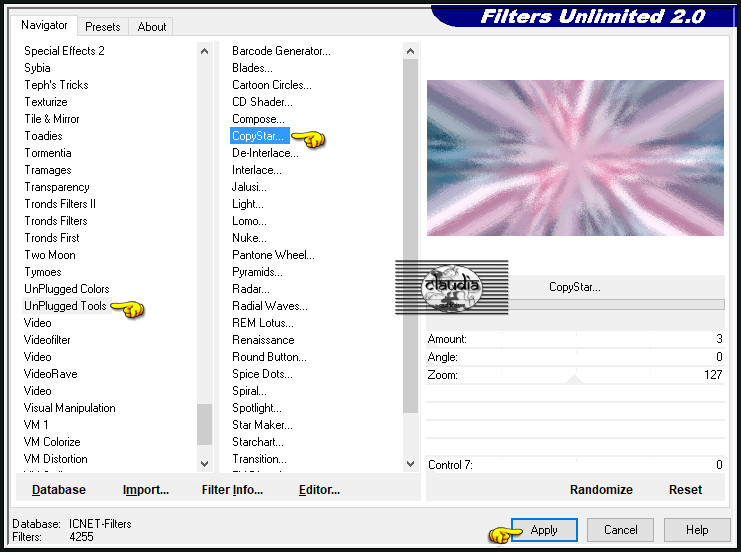Select Star Maker... filter
Screen dimensions: 741x552
pyautogui.click(x=262, y=425)
